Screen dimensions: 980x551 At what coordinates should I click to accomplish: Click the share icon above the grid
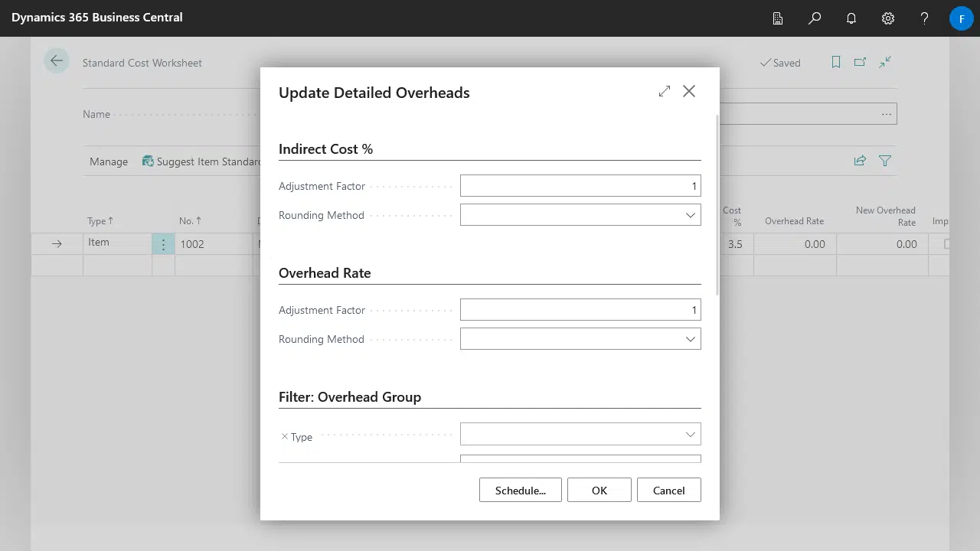pyautogui.click(x=860, y=161)
